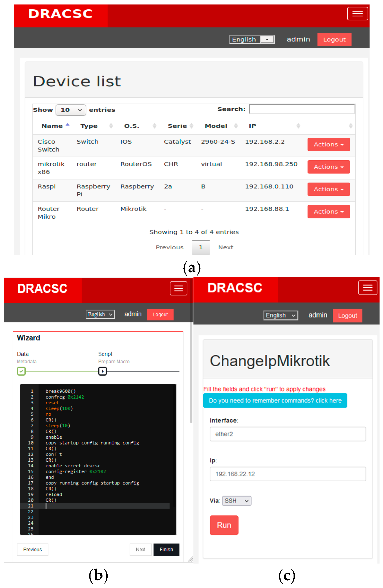Click the Run button
Image resolution: width=383 pixels, height=588 pixels.
point(224,525)
